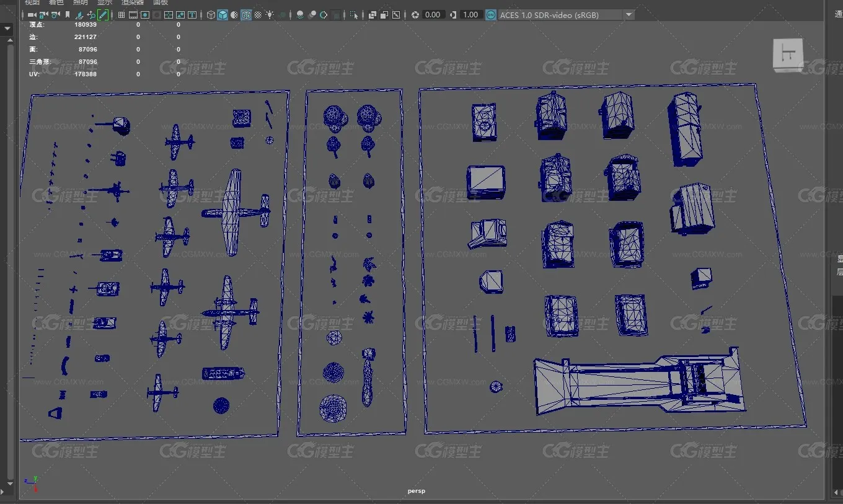Open the 显示 panel menu
Image resolution: width=843 pixels, height=504 pixels.
coord(104,2)
